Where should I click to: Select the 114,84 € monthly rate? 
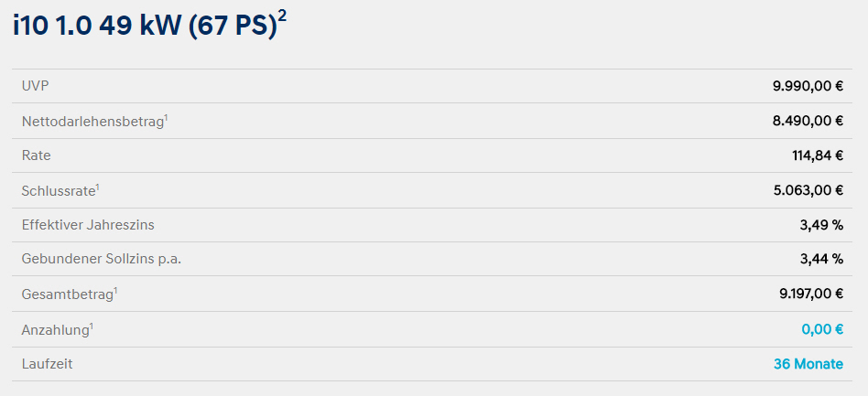point(818,156)
